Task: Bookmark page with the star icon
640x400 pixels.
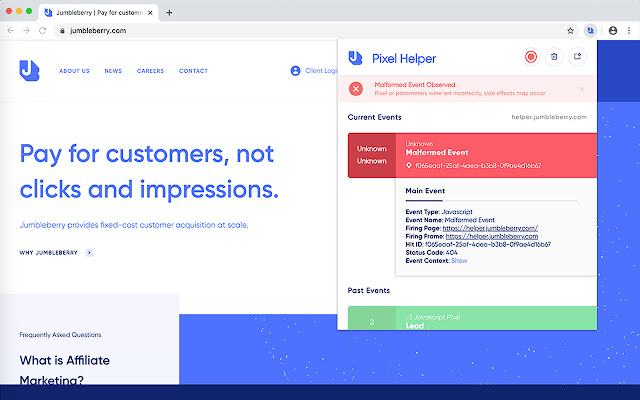Action: coord(571,31)
